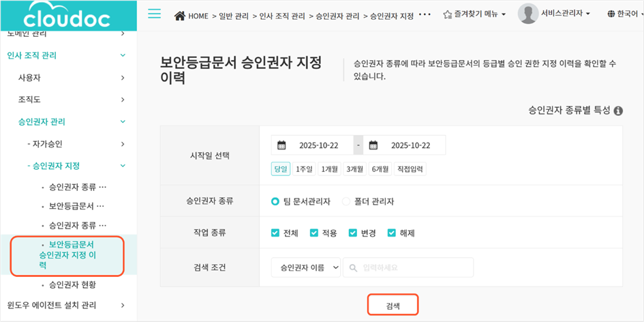Open the 승인권자 이름 search condition dropdown
Image resolution: width=644 pixels, height=322 pixels.
tap(305, 267)
